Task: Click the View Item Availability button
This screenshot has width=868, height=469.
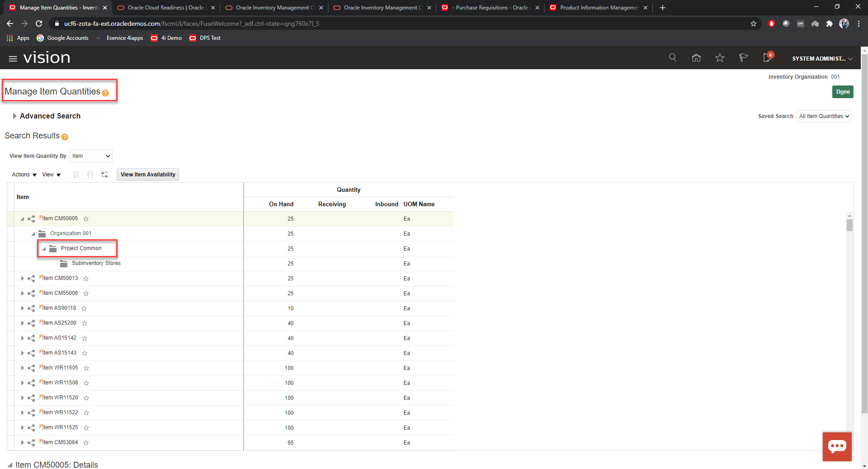Action: (x=148, y=175)
